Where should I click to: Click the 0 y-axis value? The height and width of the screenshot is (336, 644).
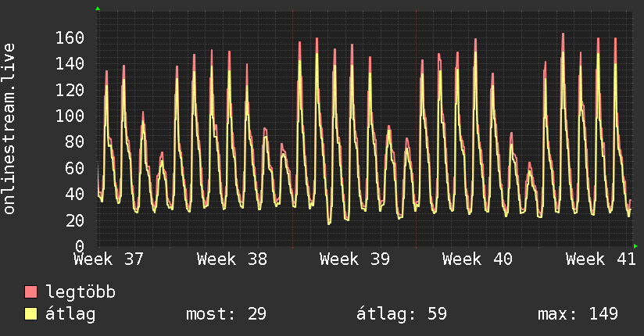80,246
